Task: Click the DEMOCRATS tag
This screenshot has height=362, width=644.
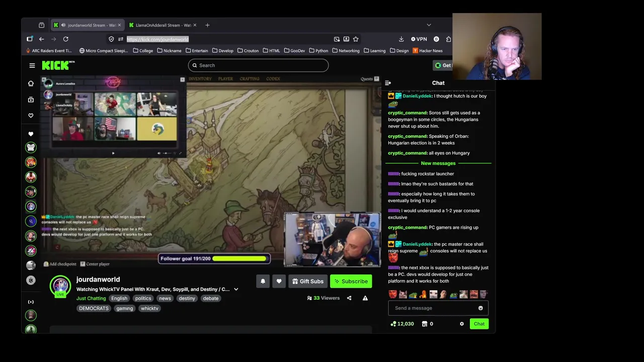Action: point(94,309)
